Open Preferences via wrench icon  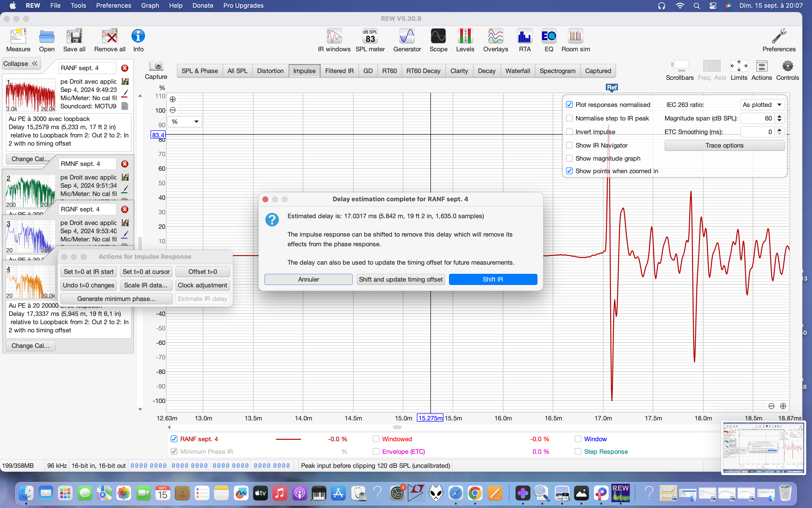[779, 40]
